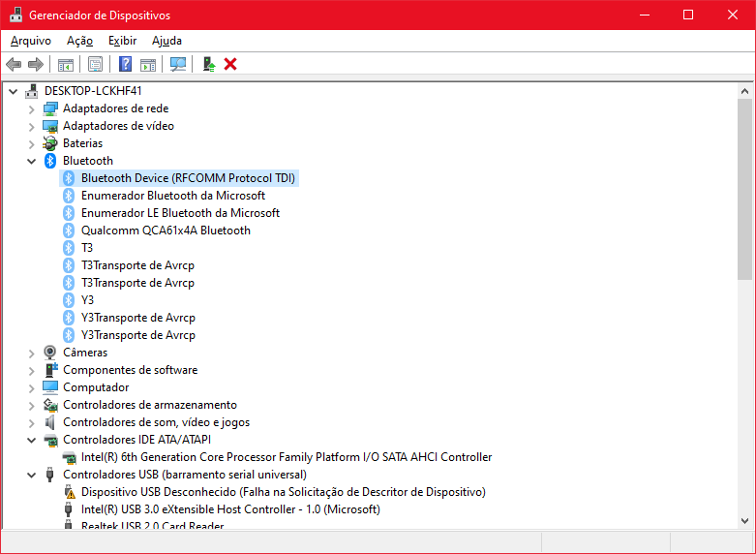The height and width of the screenshot is (554, 756).
Task: Click the Back arrow toolbar icon
Action: [x=14, y=64]
